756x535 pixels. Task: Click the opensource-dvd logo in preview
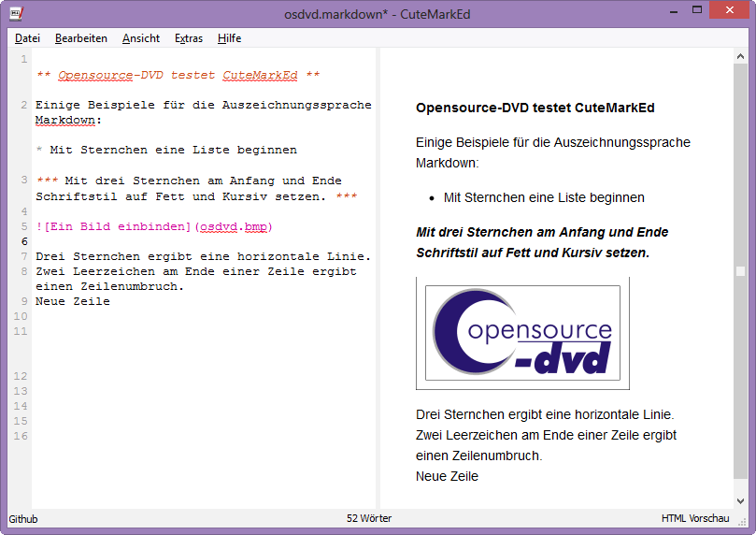(x=522, y=333)
